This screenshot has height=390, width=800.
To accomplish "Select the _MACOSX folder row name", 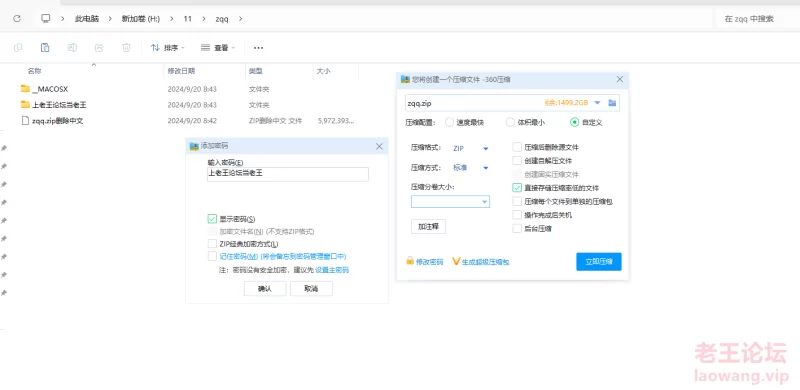I will click(x=50, y=89).
